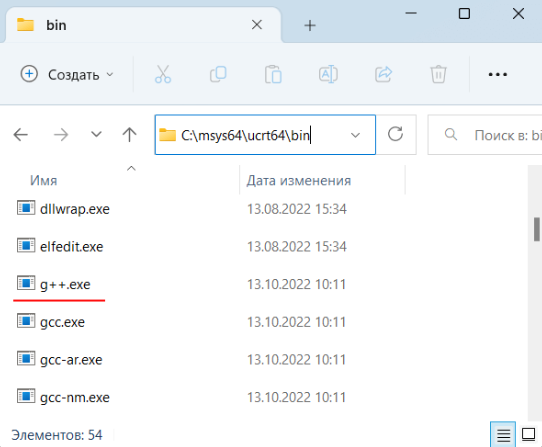
Task: Navigate up one folder level
Action: [130, 134]
